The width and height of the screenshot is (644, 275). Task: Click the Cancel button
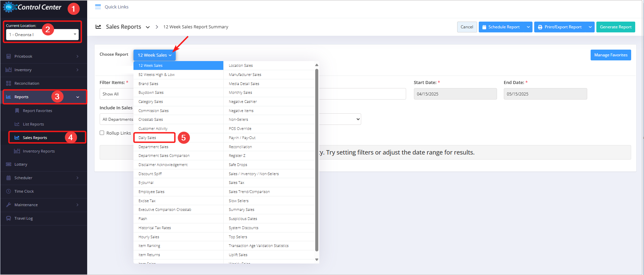(x=467, y=27)
